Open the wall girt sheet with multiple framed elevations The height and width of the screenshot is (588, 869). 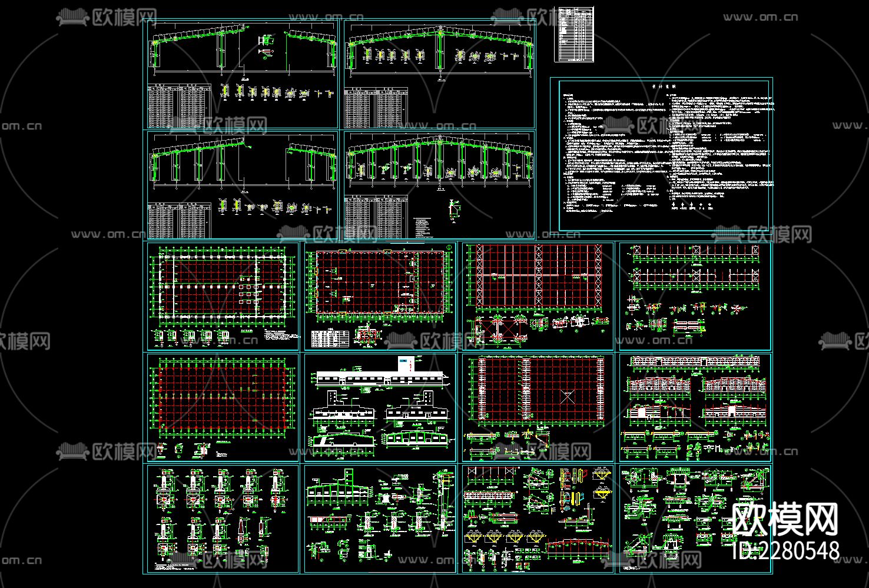[x=695, y=407]
